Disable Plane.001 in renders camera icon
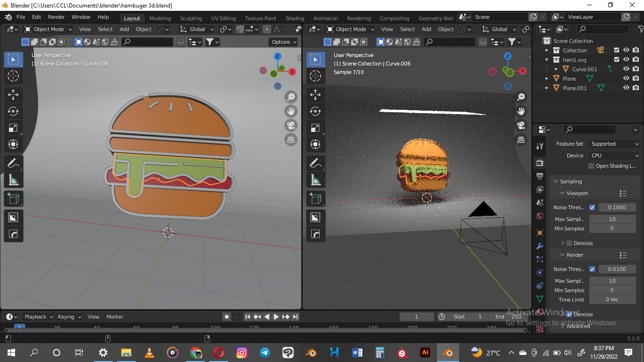This screenshot has width=644, height=362. click(636, 88)
